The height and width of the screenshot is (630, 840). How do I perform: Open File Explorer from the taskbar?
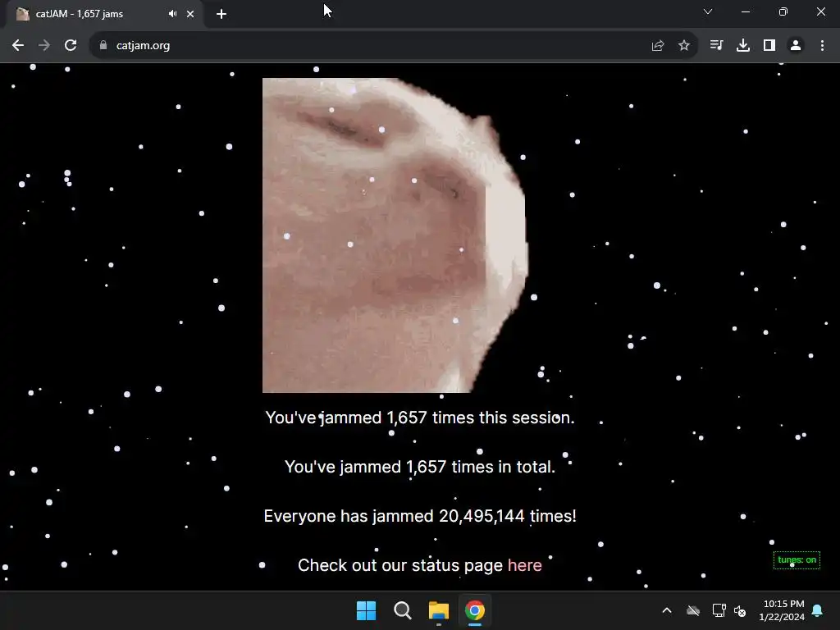click(x=439, y=610)
